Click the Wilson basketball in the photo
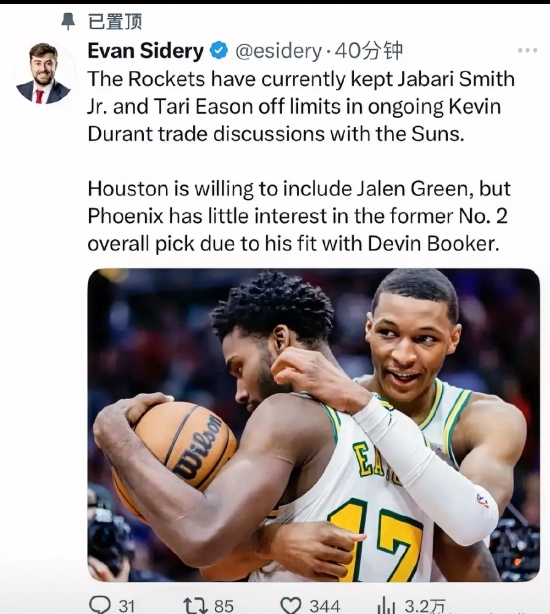The image size is (550, 614). (x=176, y=454)
